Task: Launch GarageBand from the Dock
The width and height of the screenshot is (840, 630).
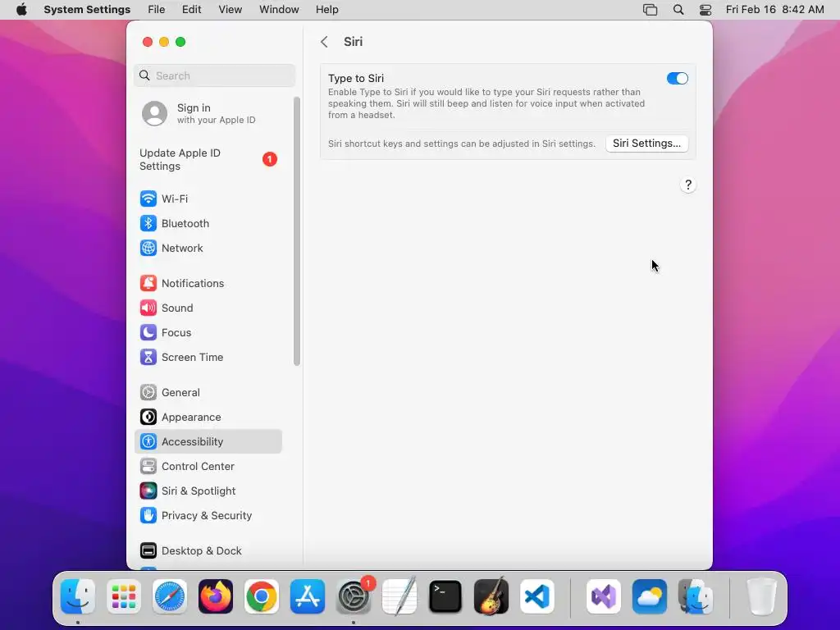Action: [491, 596]
